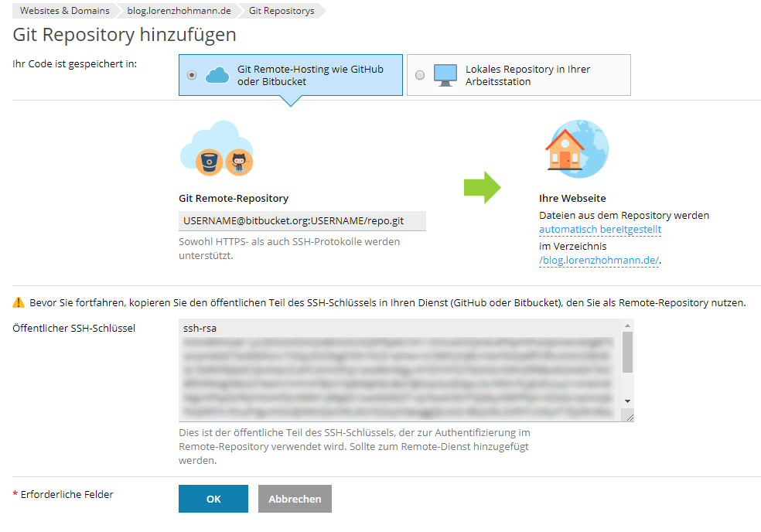Viewport: 761px width, 532px height.
Task: Select the Lokales Repository radio button
Action: [418, 73]
